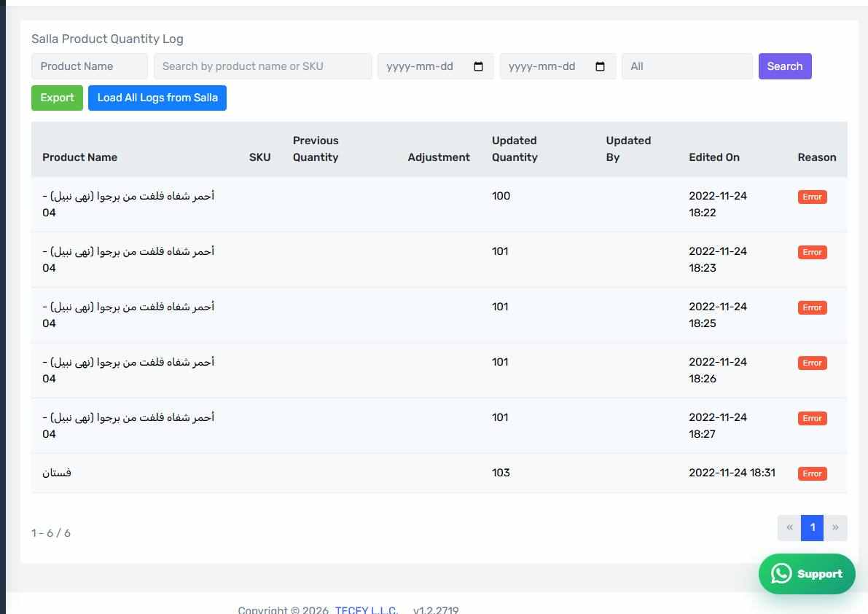Go to previous page with « arrow

tap(789, 528)
